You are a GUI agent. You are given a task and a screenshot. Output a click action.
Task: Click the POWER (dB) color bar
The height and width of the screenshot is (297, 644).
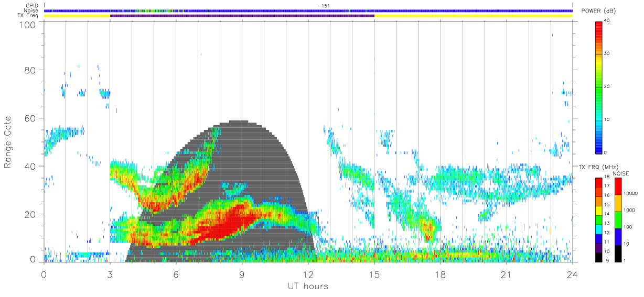click(599, 86)
